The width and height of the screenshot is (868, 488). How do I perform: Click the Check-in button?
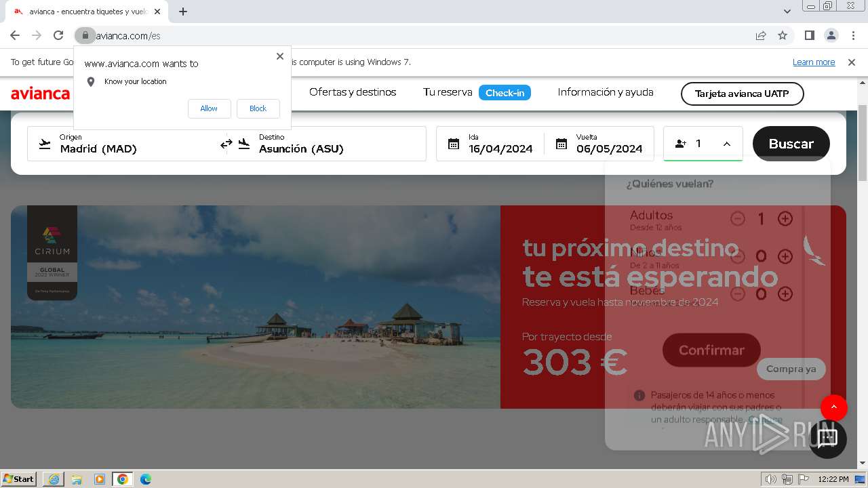point(505,93)
